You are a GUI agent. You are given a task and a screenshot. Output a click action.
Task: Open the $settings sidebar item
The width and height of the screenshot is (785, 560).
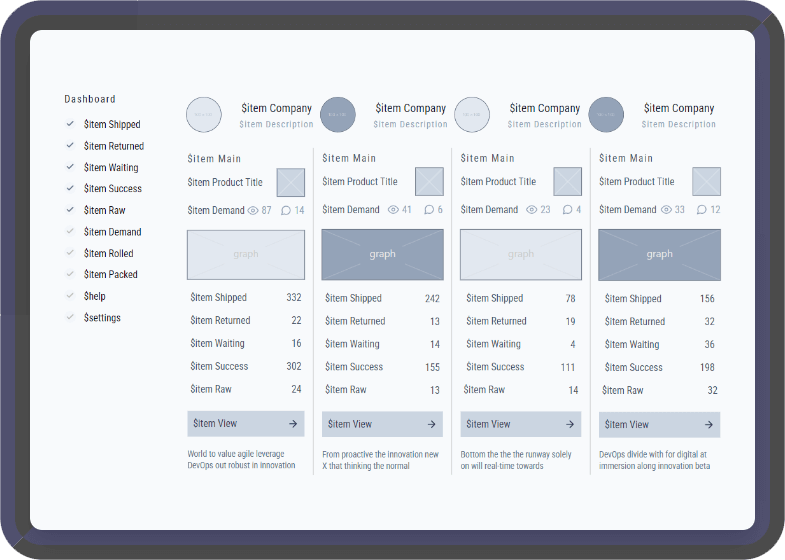(x=103, y=318)
